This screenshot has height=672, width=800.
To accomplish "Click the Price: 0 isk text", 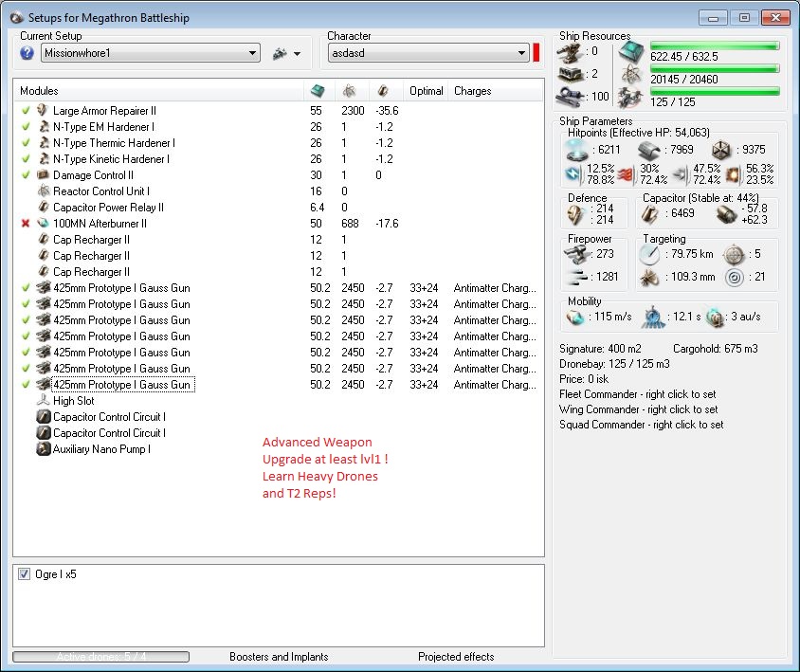I will click(584, 379).
